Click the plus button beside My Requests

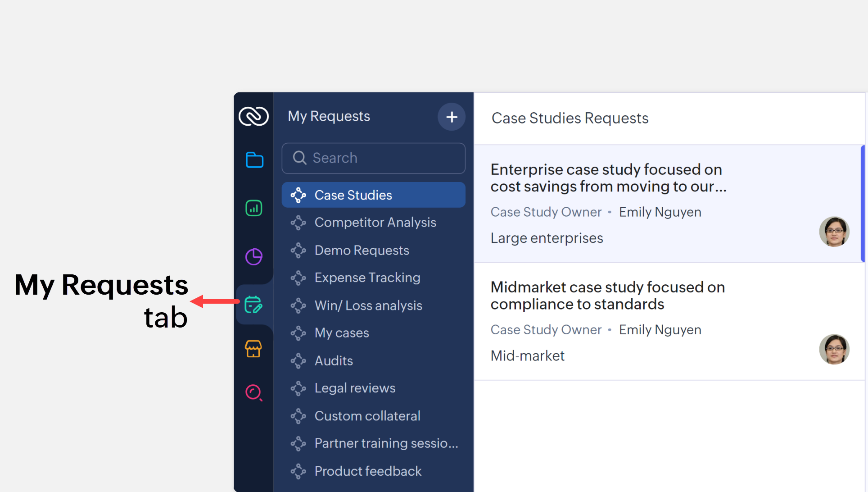click(452, 117)
